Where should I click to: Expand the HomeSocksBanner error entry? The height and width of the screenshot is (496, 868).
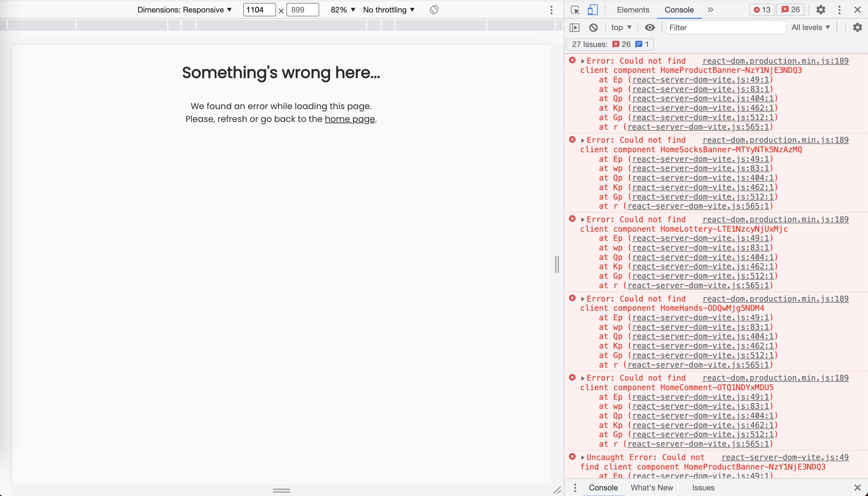coord(582,140)
